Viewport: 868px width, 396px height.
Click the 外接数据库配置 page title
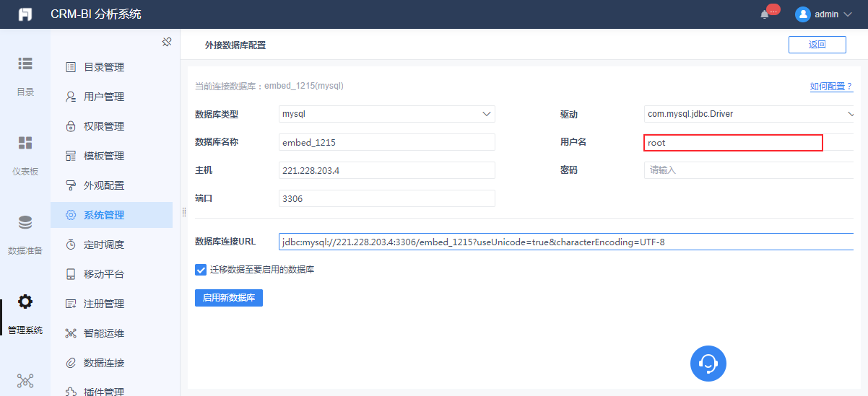[x=235, y=45]
